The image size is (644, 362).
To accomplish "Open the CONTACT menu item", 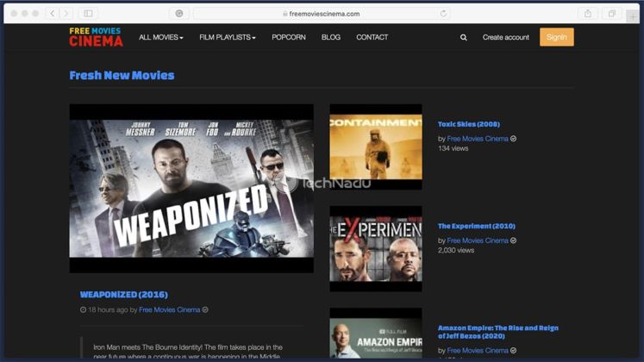I will (372, 37).
